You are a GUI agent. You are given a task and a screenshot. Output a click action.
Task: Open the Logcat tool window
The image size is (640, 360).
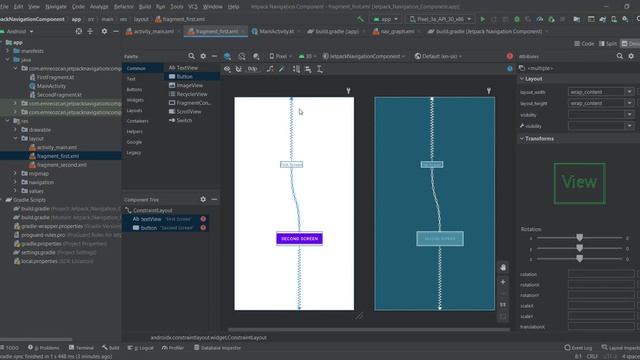pos(141,348)
